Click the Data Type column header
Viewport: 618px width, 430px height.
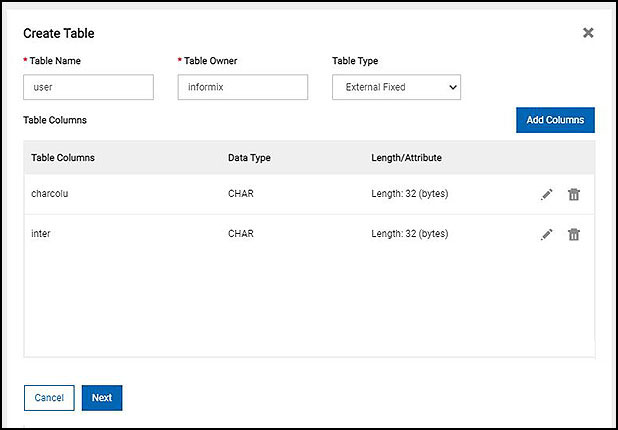point(249,158)
